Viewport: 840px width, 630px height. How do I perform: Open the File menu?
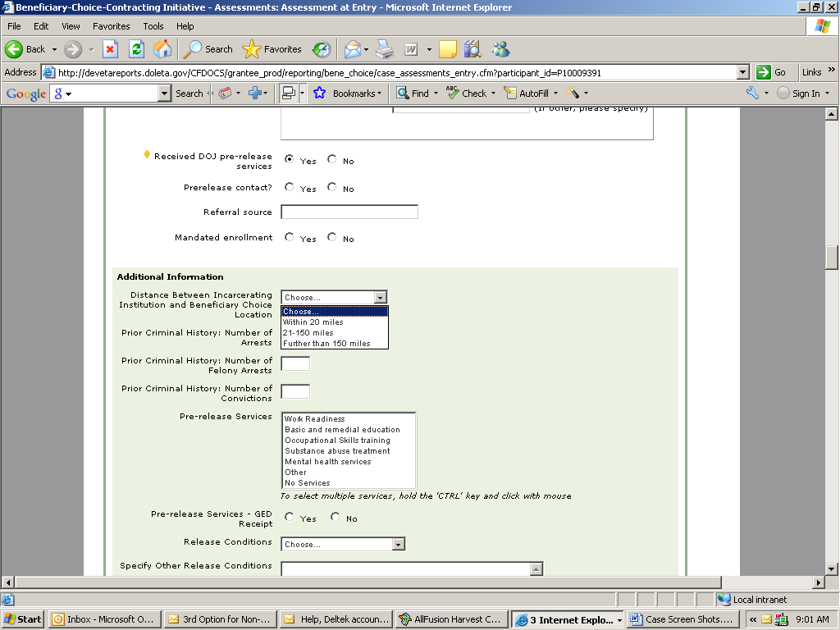pyautogui.click(x=14, y=26)
